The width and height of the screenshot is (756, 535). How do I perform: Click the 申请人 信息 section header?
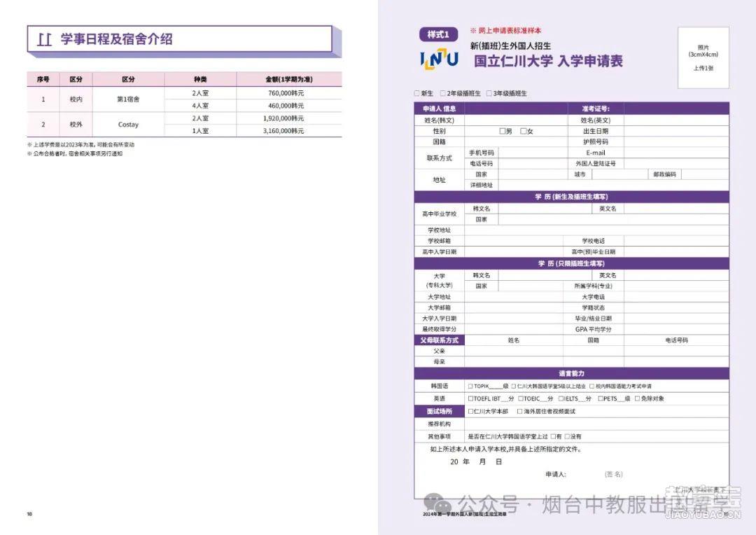(439, 109)
